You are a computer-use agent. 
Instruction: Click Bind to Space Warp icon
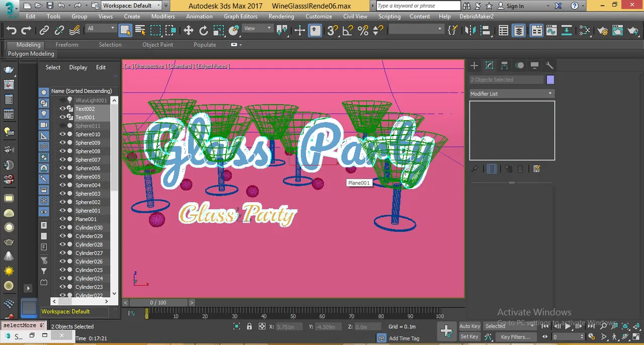click(74, 31)
